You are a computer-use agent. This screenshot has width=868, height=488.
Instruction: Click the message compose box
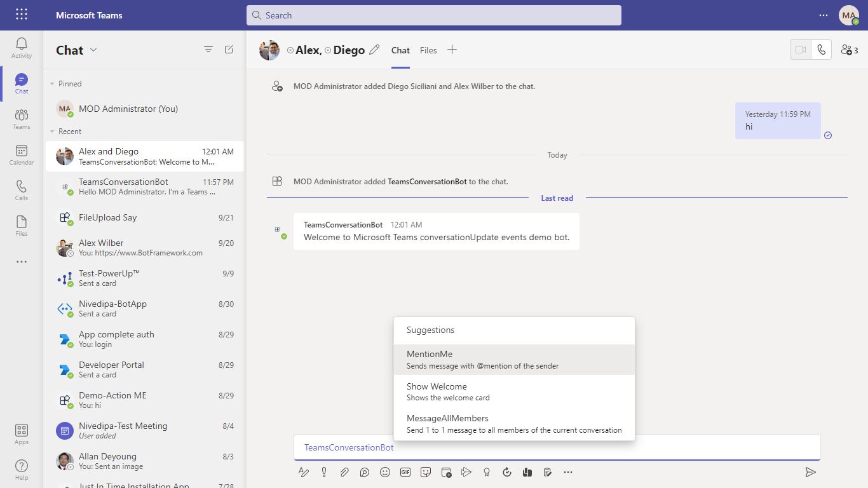click(557, 447)
